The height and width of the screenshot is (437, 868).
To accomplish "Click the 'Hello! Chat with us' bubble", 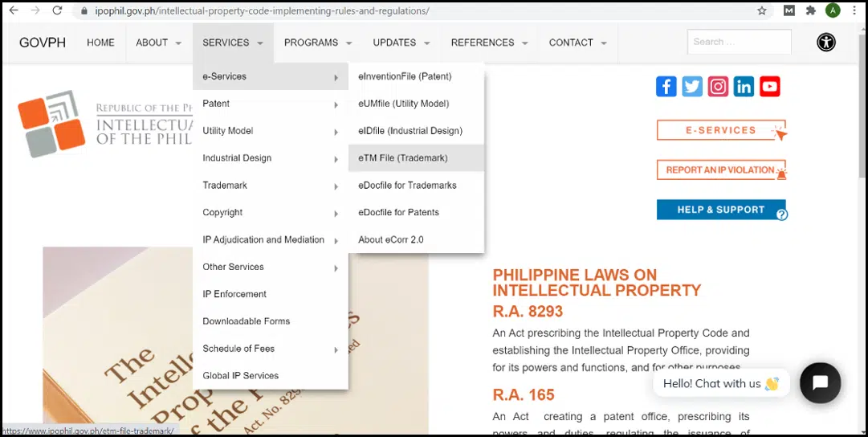I will coord(721,383).
